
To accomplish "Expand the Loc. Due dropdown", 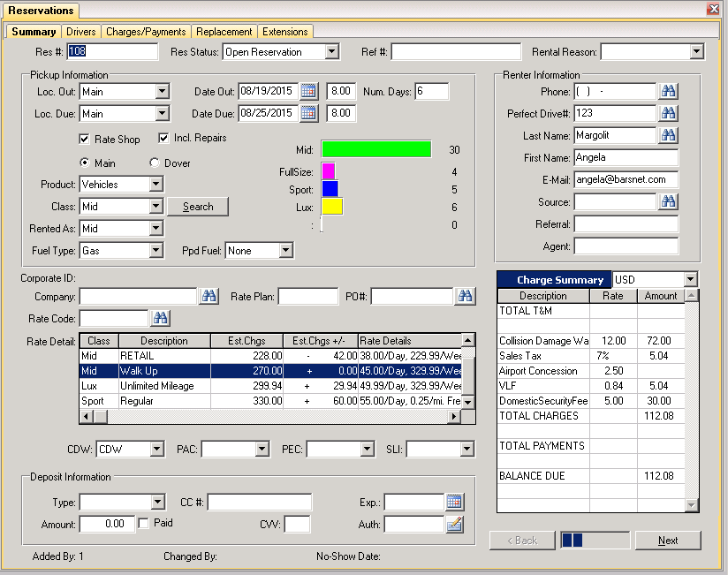I will [162, 113].
